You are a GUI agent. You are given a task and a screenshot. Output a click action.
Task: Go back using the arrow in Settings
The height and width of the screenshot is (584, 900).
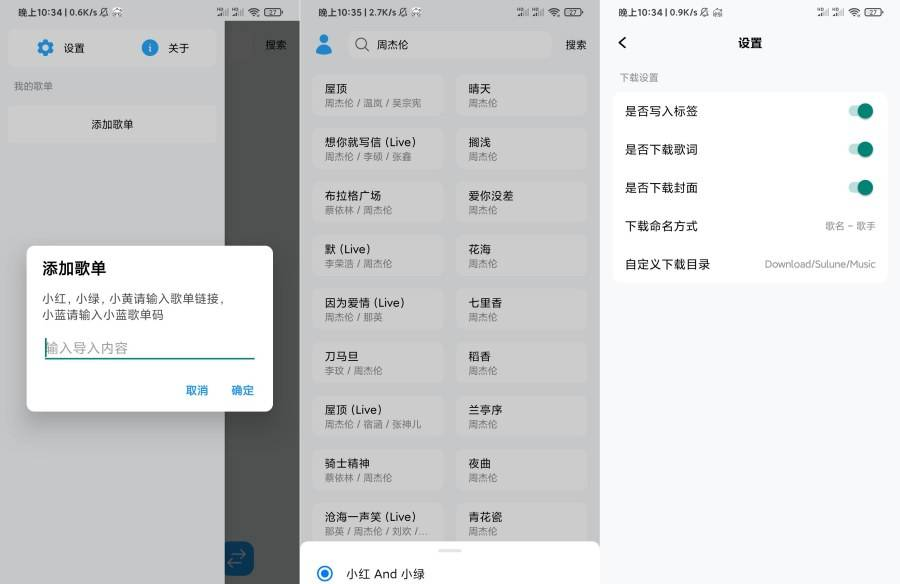click(623, 42)
